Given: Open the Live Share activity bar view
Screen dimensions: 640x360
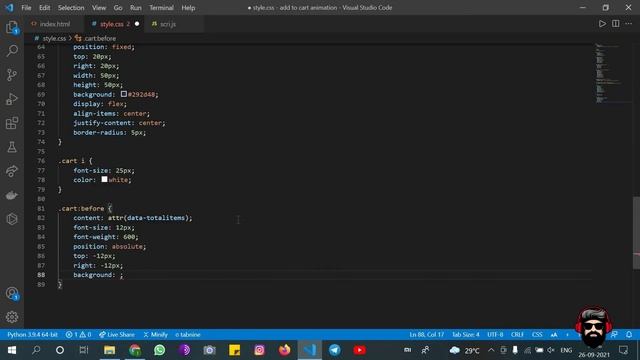Looking at the screenshot, I should tap(12, 171).
